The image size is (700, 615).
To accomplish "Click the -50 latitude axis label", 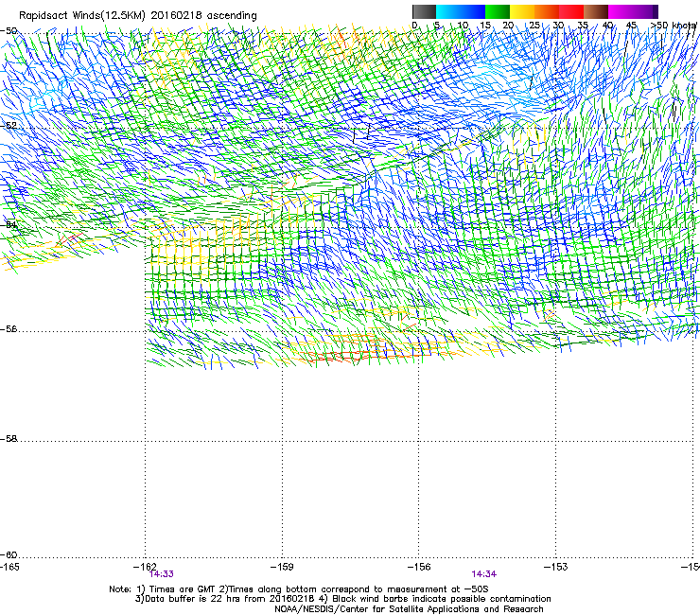I will 9,31.
